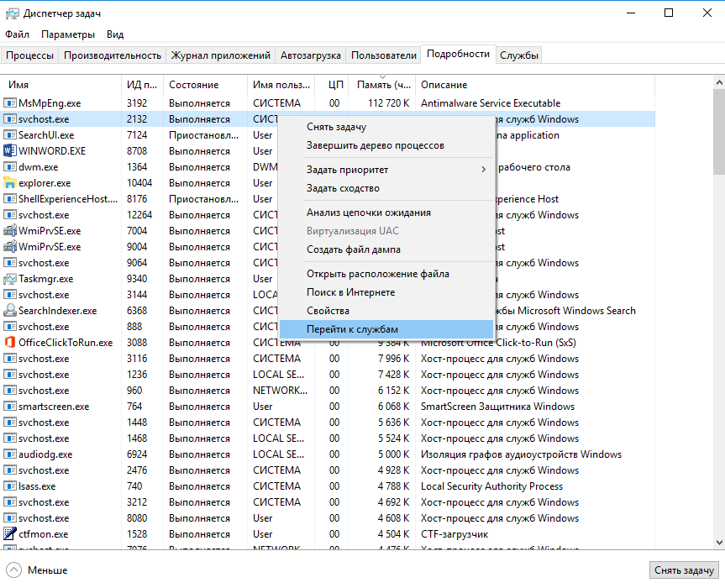The image size is (725, 588).
Task: Open the 'Автозагрузка' tab
Action: click(x=310, y=55)
